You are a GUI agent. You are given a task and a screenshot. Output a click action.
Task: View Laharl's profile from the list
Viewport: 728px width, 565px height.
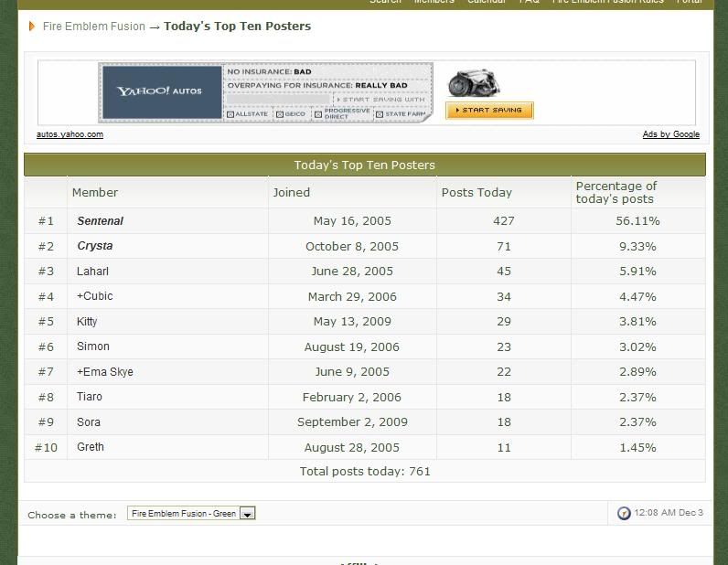pos(92,272)
